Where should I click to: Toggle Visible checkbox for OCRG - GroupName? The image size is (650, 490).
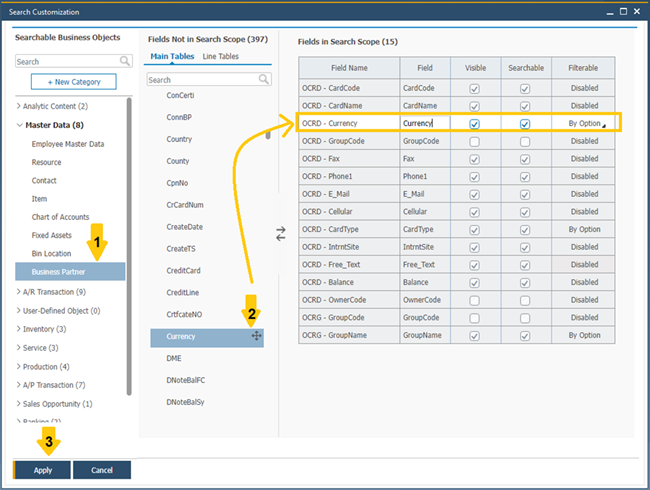(x=475, y=336)
